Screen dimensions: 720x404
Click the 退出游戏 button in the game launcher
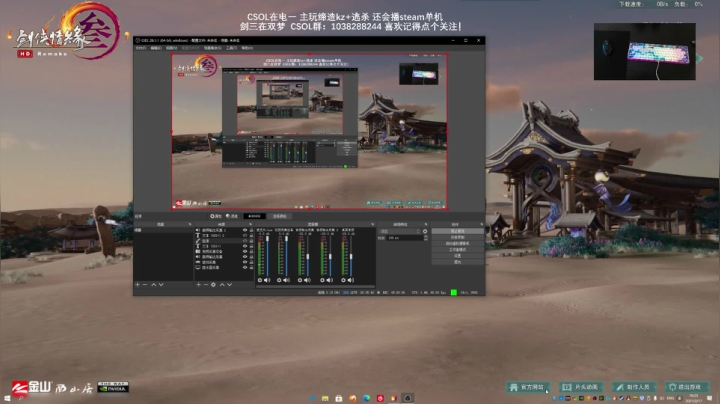click(687, 387)
